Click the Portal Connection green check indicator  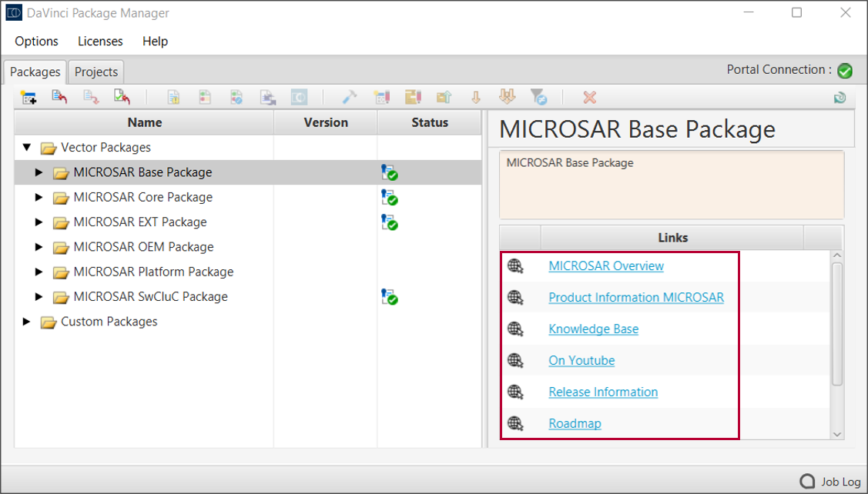pyautogui.click(x=845, y=71)
